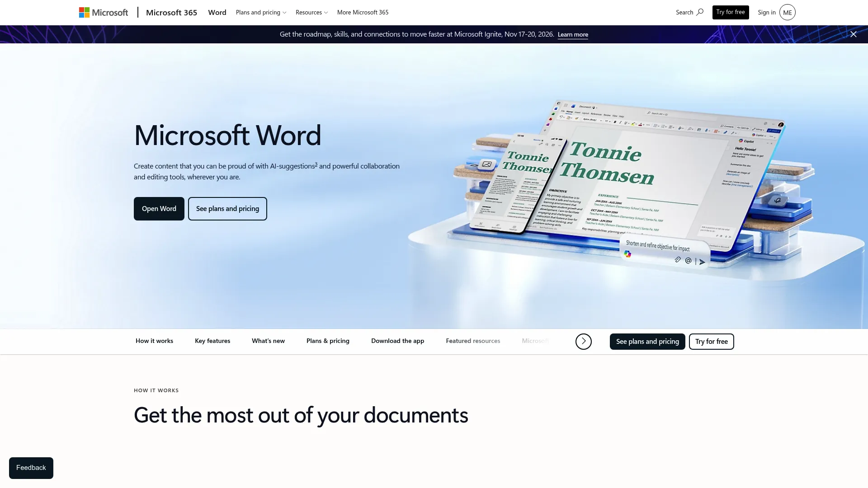868x488 pixels.
Task: Expand the Resources dropdown
Action: [311, 12]
